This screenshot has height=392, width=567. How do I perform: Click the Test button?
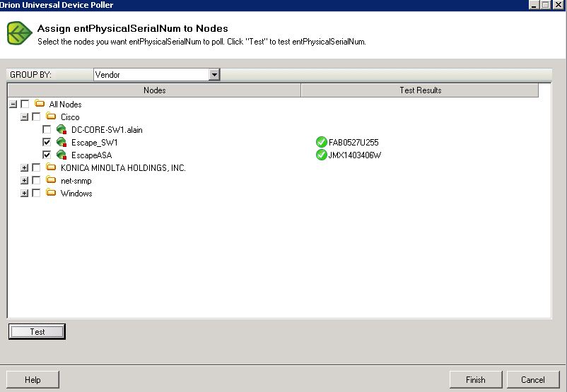coord(37,332)
